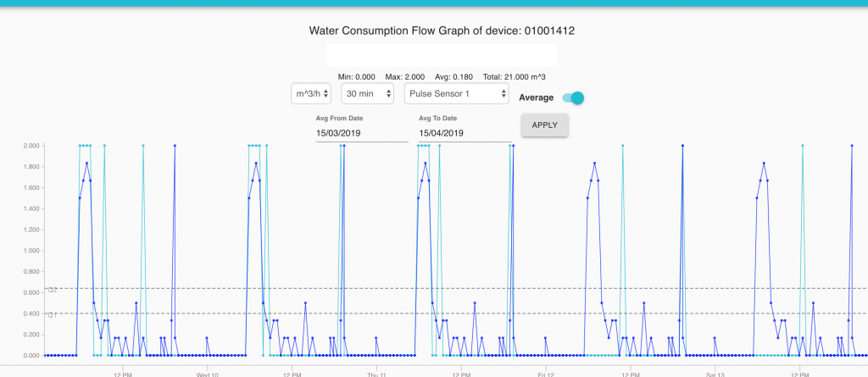Expand the 30 min interval dropdown
The image size is (868, 377).
point(367,93)
